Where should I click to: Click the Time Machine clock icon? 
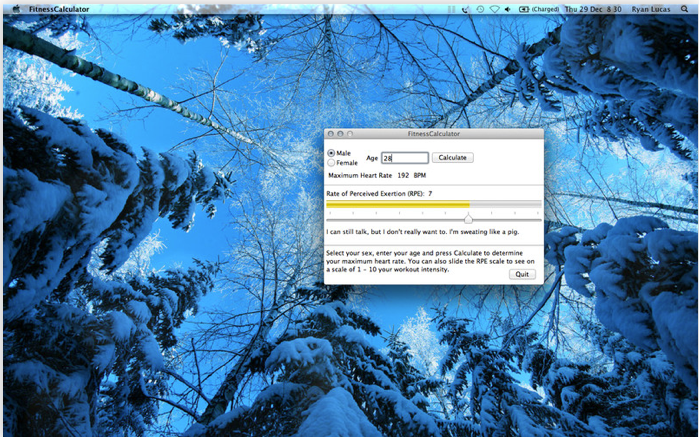tap(480, 9)
